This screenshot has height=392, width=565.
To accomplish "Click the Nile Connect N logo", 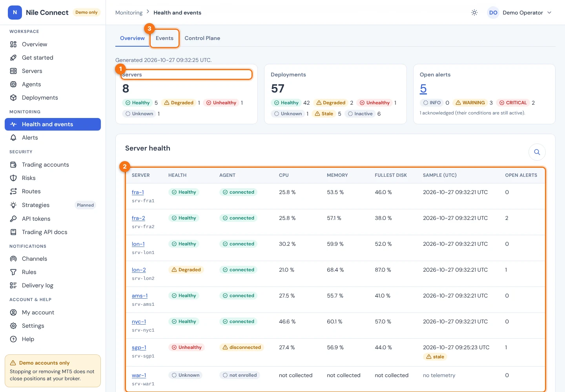I will coord(15,13).
